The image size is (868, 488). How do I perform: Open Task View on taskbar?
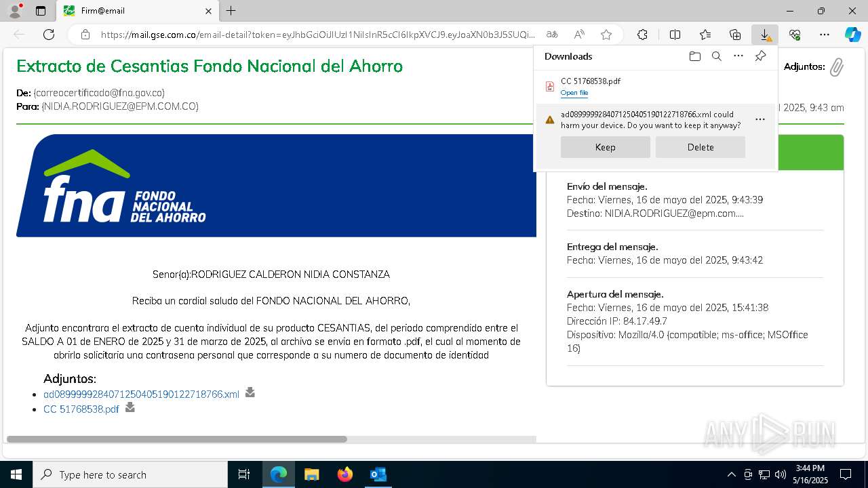click(x=244, y=474)
